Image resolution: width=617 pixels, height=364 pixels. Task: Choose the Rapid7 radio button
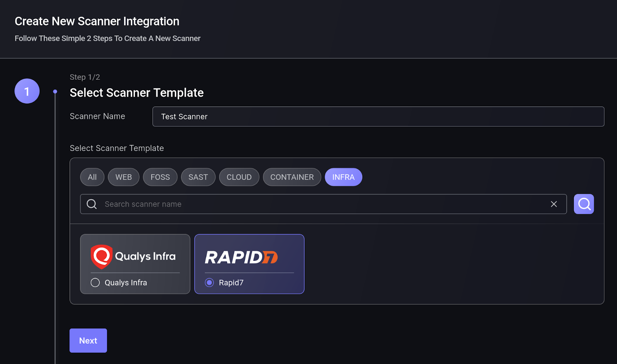(x=209, y=283)
